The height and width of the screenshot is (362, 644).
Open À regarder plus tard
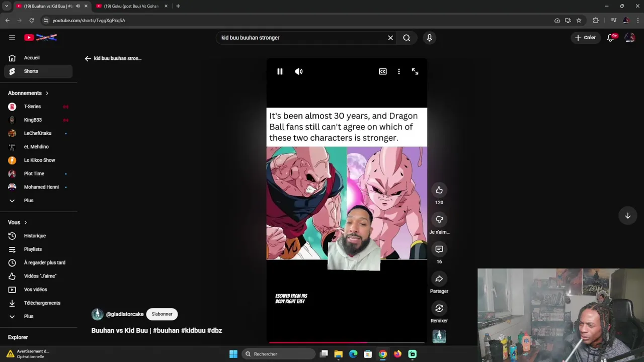coord(38,262)
